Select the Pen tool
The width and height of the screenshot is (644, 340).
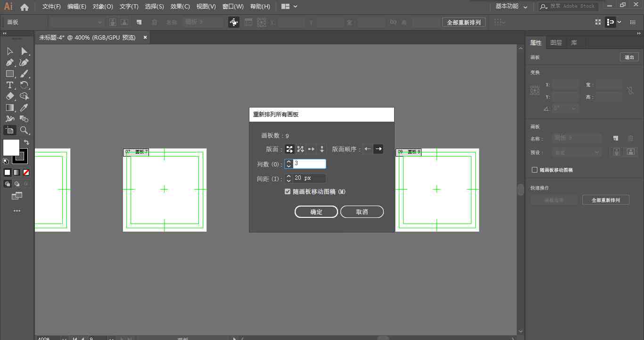pyautogui.click(x=10, y=62)
